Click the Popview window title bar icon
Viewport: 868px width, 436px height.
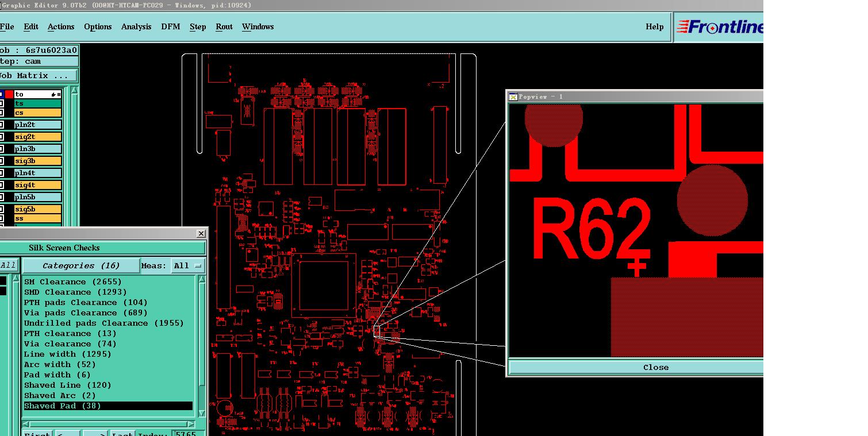coord(513,97)
